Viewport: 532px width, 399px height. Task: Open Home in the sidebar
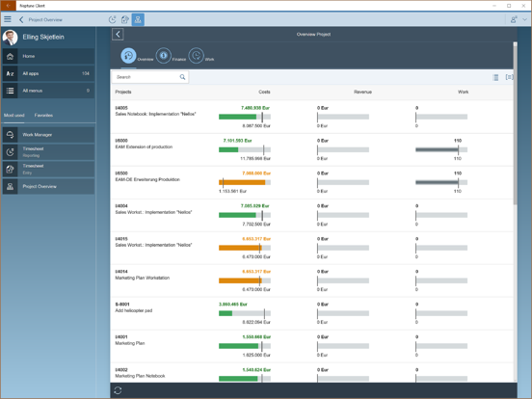tap(48, 56)
